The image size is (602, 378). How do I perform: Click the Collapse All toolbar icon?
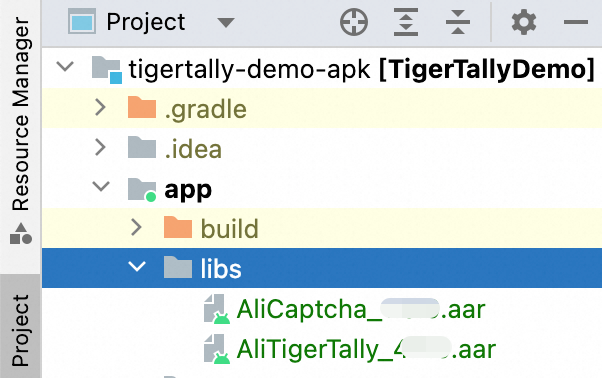pyautogui.click(x=458, y=22)
